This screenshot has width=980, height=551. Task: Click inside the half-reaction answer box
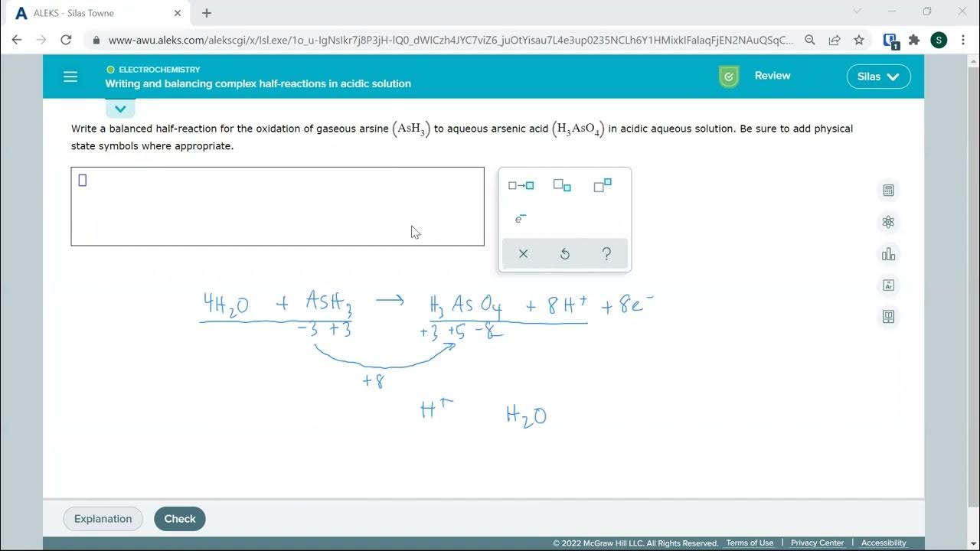pyautogui.click(x=277, y=207)
